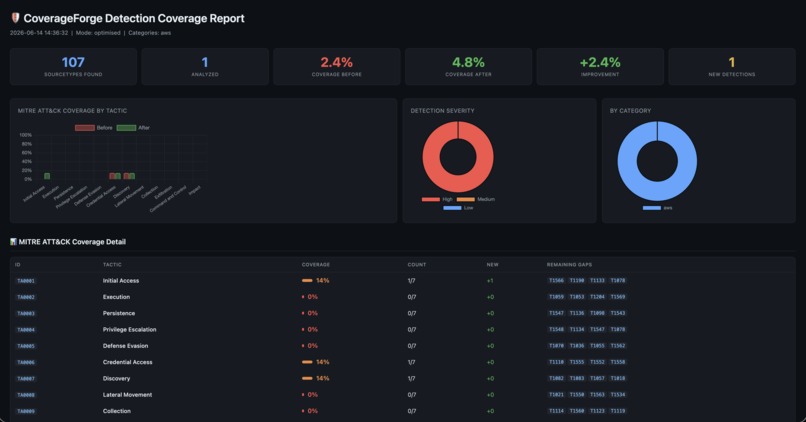Click the green After bar for Discovery

132,176
